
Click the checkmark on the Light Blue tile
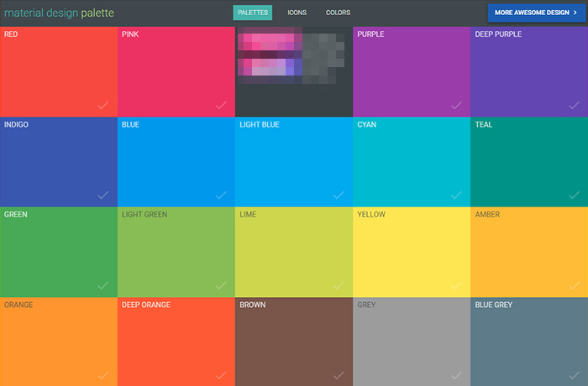point(339,196)
